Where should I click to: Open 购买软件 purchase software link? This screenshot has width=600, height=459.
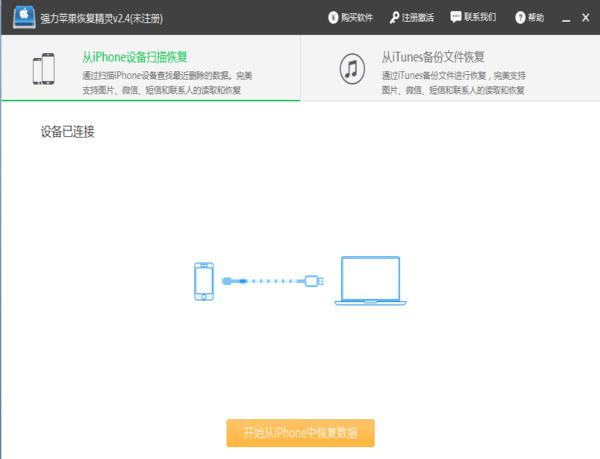pos(357,17)
